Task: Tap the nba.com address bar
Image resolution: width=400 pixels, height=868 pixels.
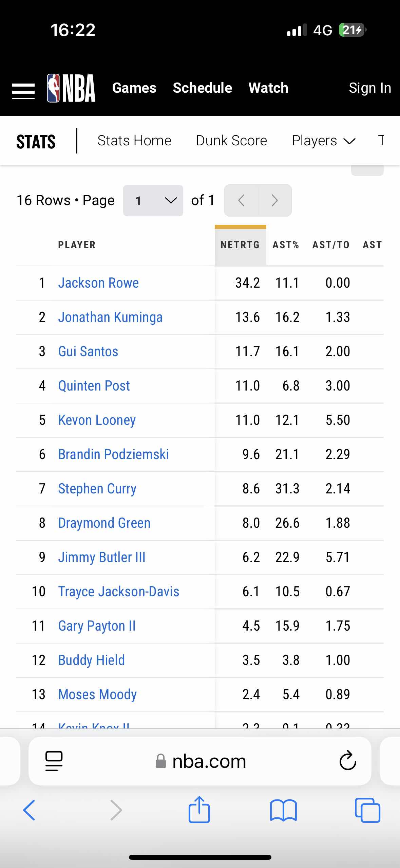Action: pyautogui.click(x=200, y=761)
